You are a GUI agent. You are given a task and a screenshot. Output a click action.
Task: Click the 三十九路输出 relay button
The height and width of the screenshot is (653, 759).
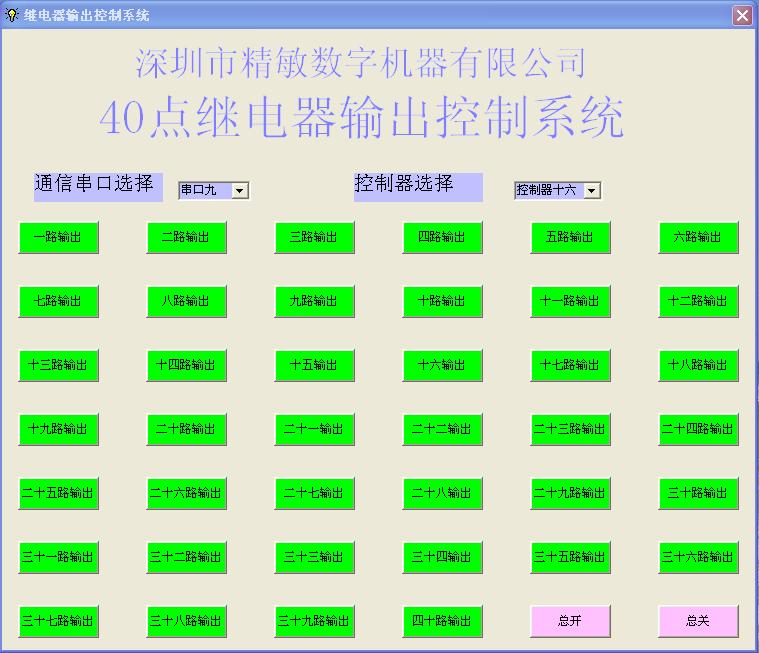click(x=314, y=621)
